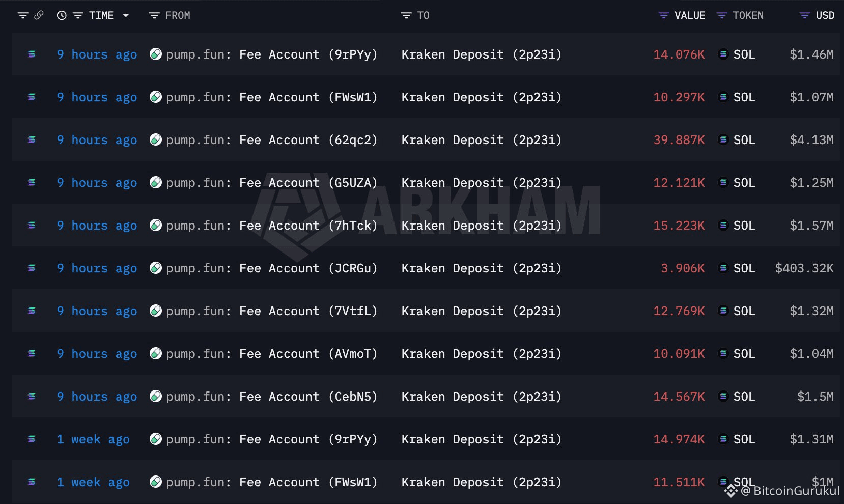Click the USD column filter icon

tap(805, 16)
